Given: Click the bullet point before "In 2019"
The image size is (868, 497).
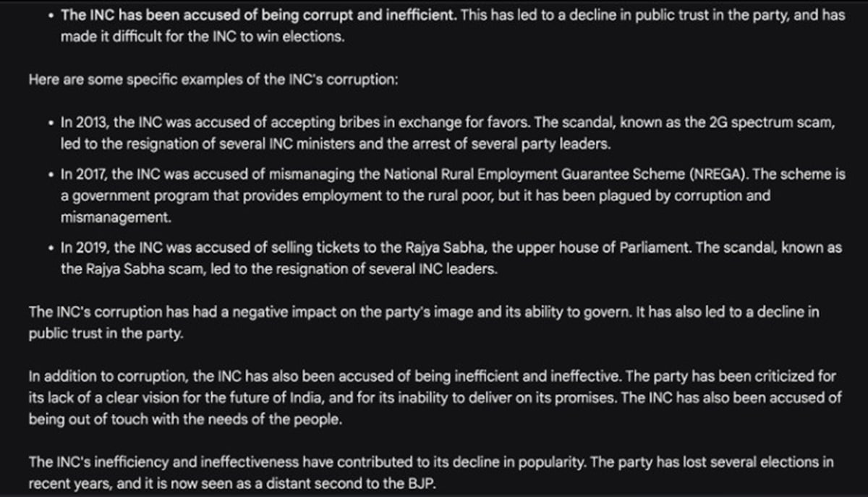Looking at the screenshot, I should 50,248.
